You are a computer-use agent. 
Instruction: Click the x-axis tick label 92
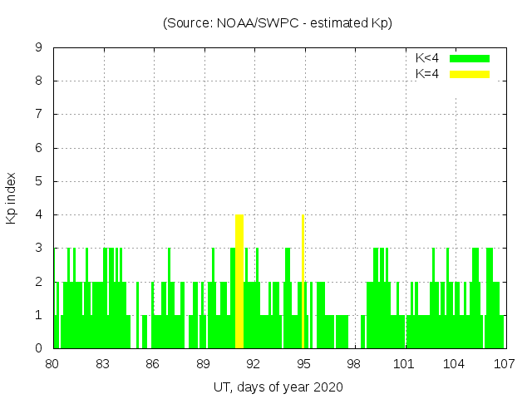coord(253,363)
